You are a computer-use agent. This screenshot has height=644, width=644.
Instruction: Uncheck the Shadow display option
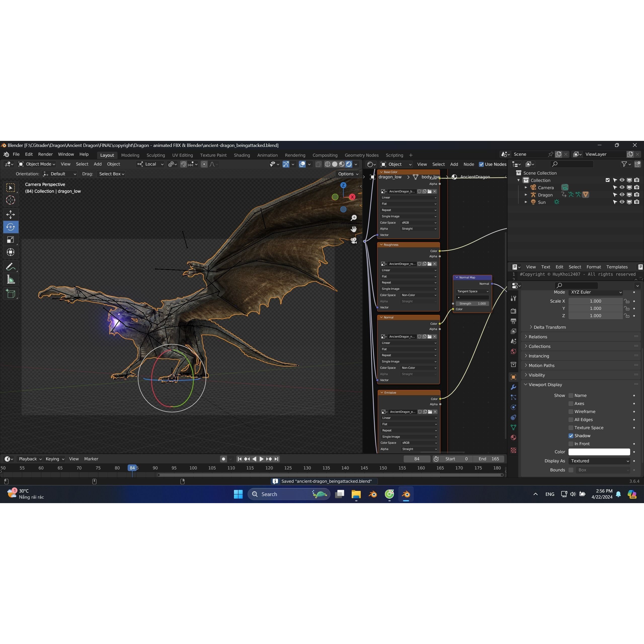571,436
